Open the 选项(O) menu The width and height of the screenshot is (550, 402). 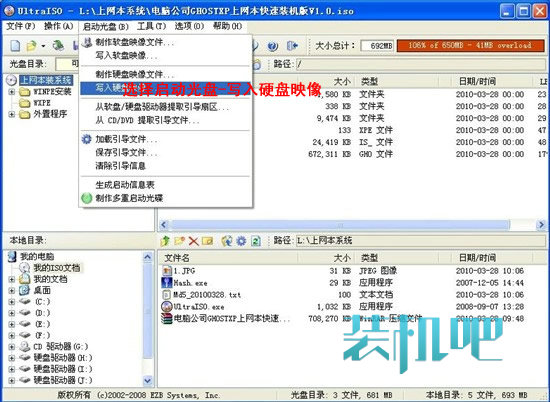click(x=189, y=26)
